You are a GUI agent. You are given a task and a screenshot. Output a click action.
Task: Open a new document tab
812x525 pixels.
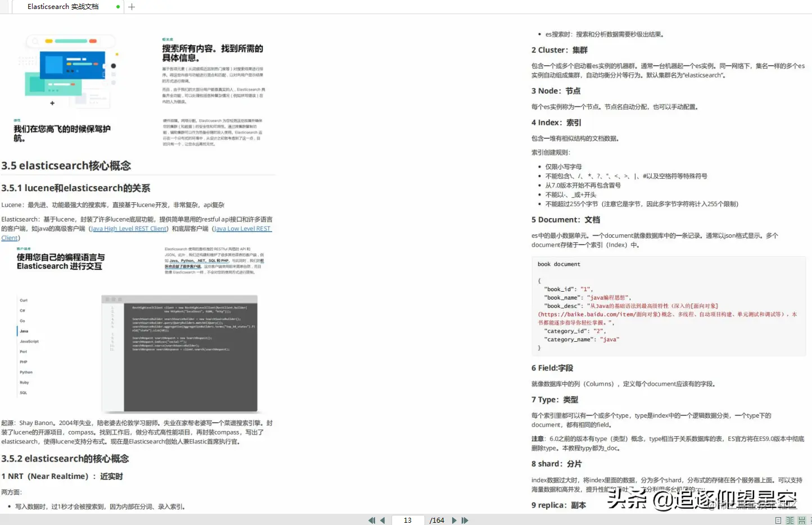pos(131,7)
